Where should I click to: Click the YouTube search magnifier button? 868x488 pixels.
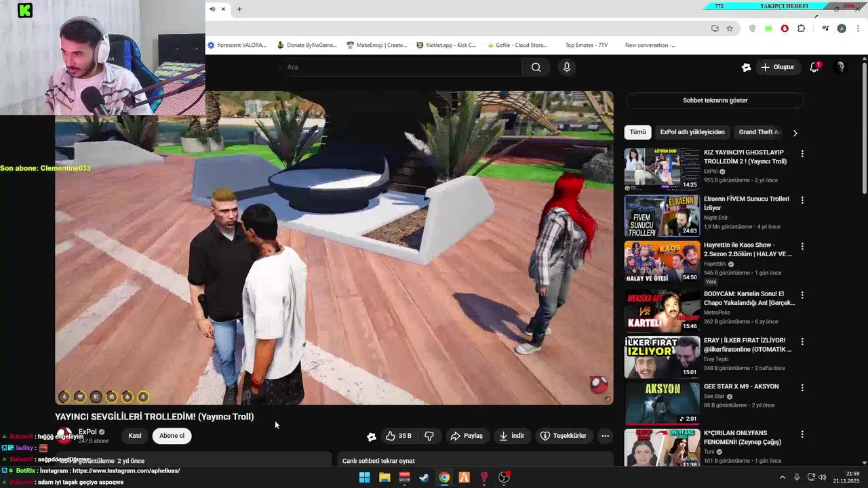pyautogui.click(x=536, y=67)
